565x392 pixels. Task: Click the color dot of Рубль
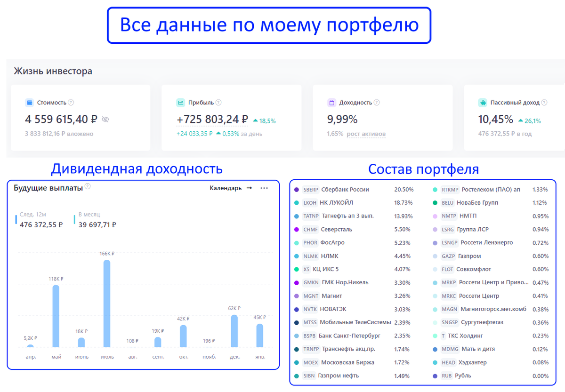434,376
